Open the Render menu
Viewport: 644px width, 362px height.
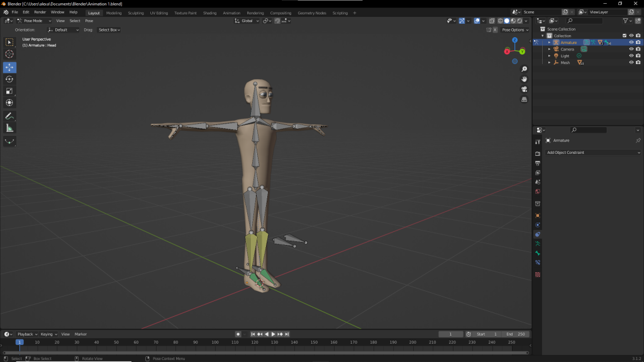40,12
